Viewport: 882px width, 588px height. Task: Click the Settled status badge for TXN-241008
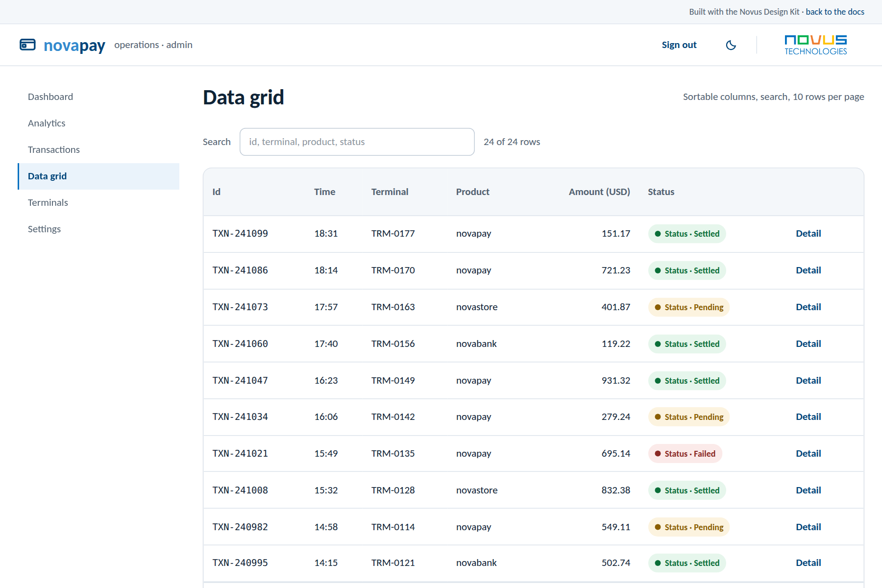click(x=686, y=490)
